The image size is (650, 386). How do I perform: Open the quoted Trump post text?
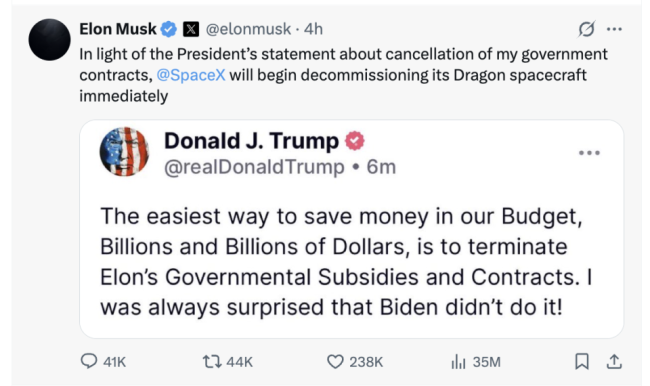click(346, 262)
